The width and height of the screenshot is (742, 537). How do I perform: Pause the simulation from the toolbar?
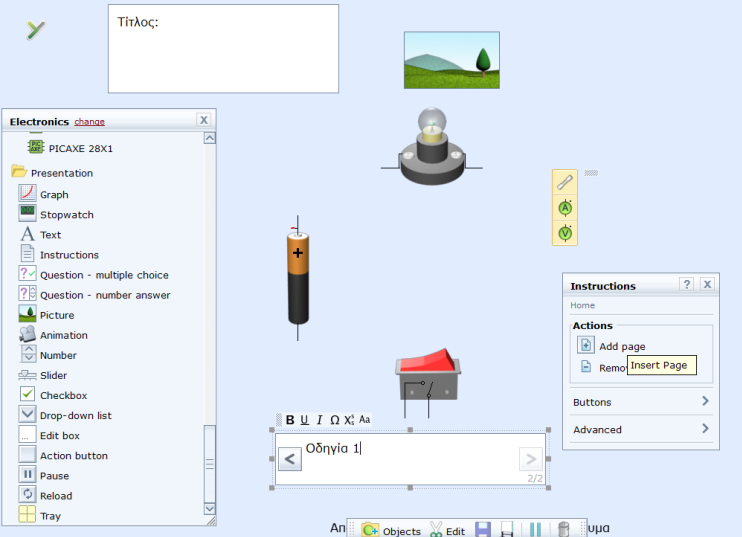pyautogui.click(x=535, y=529)
